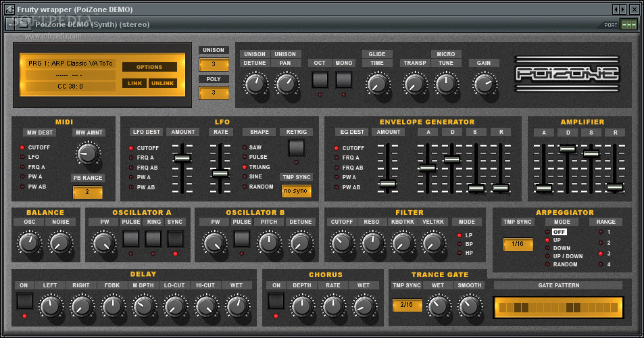Click the Filter Reso knob

pyautogui.click(x=372, y=243)
